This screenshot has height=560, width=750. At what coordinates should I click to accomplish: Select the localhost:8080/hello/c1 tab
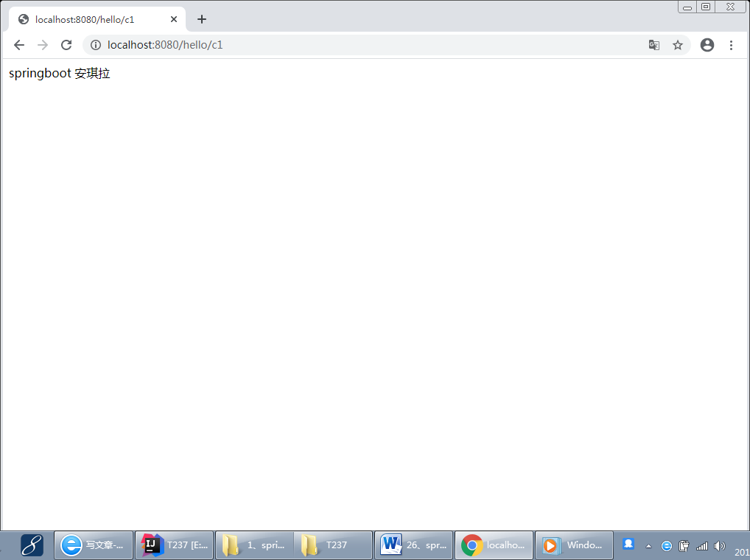point(97,20)
